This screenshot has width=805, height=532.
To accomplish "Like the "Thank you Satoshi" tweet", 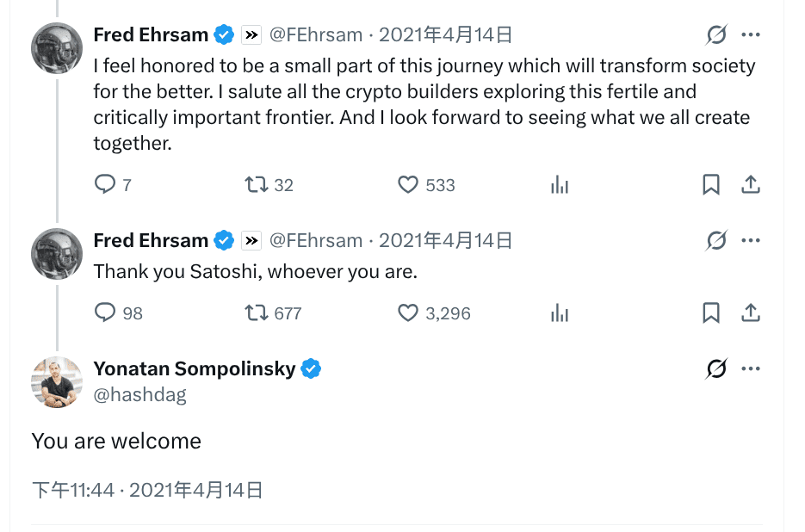I will click(x=408, y=312).
